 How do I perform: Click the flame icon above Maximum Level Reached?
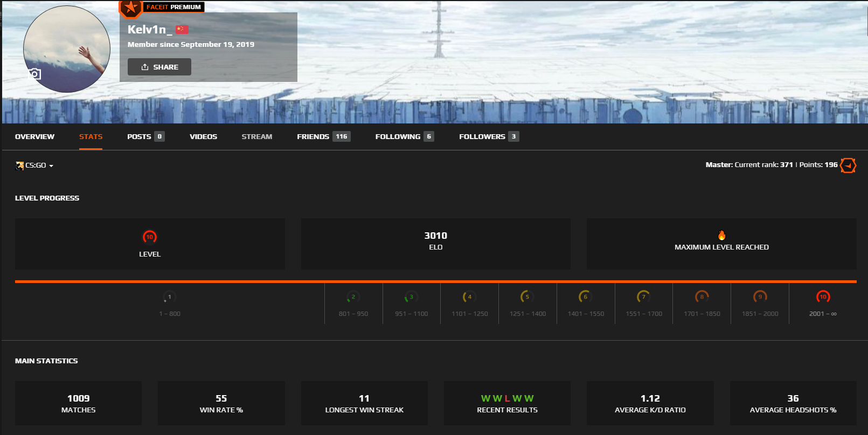tap(722, 235)
